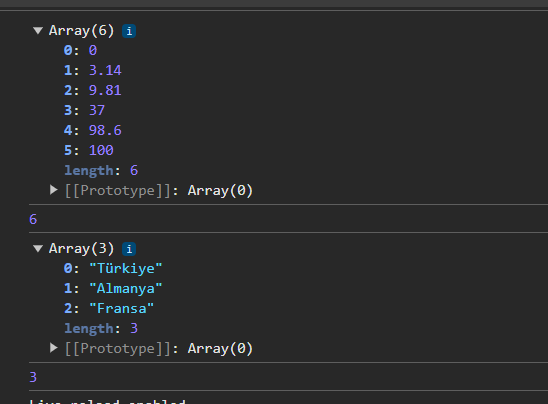
Task: Select the Array(3) header label
Action: [x=81, y=248]
